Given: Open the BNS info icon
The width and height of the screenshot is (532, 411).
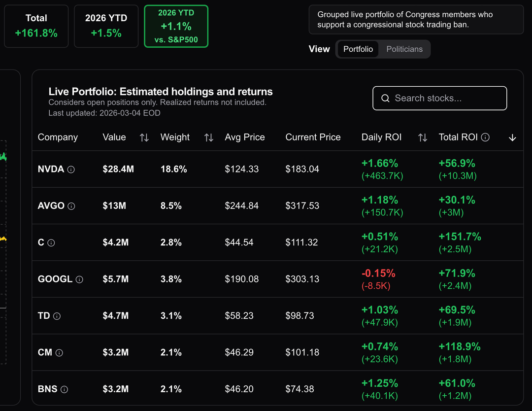Looking at the screenshot, I should 64,389.
